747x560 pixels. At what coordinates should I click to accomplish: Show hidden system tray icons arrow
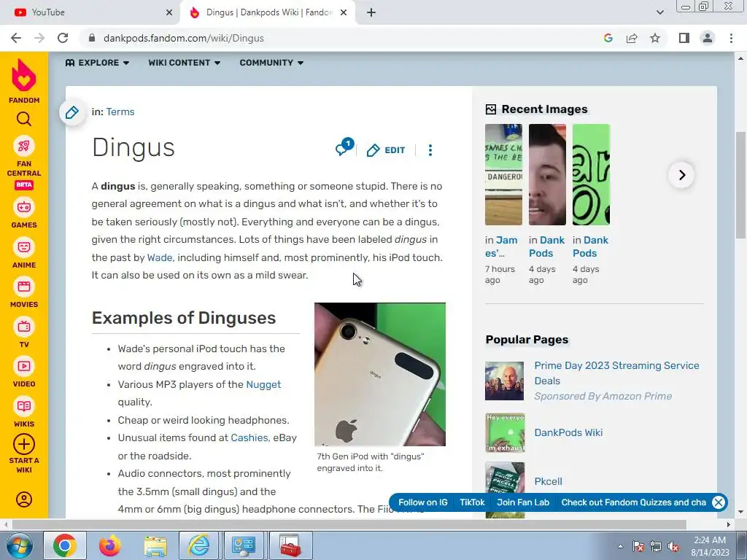click(620, 546)
